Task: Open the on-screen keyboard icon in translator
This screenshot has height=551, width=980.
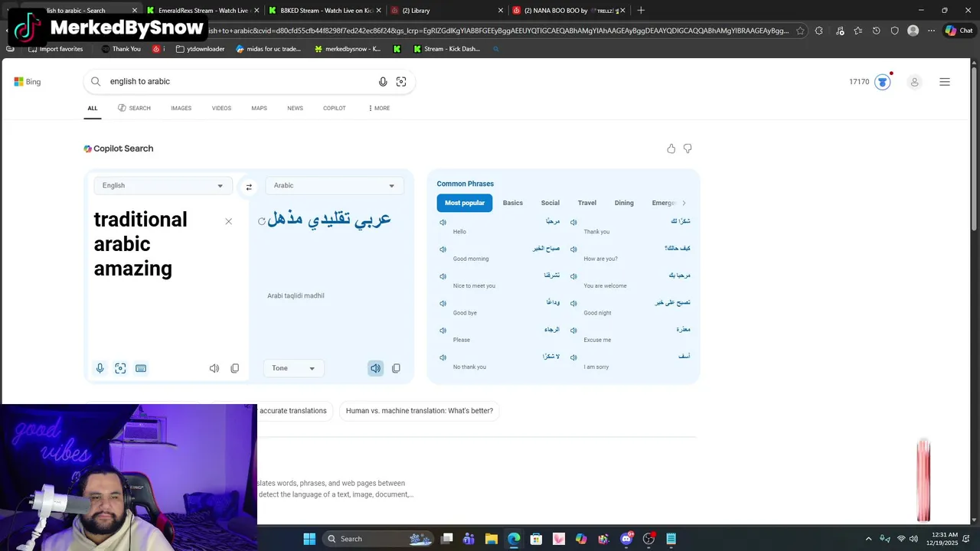Action: [x=141, y=368]
